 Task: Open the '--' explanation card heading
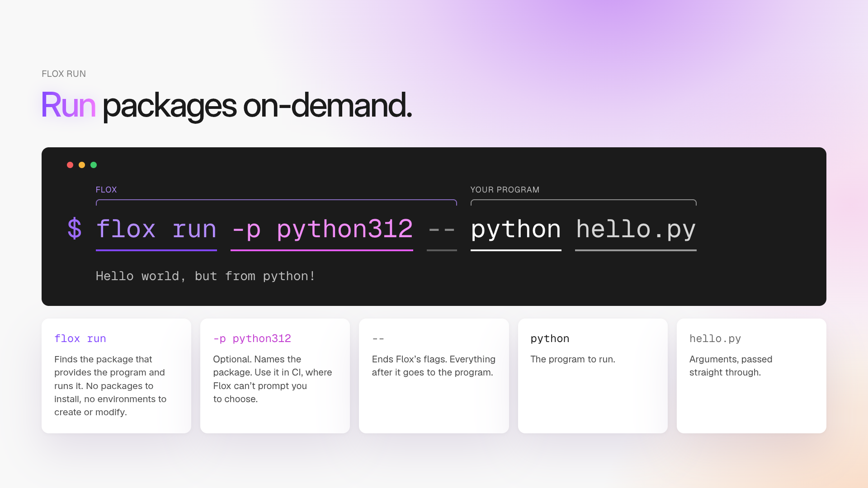coord(378,338)
